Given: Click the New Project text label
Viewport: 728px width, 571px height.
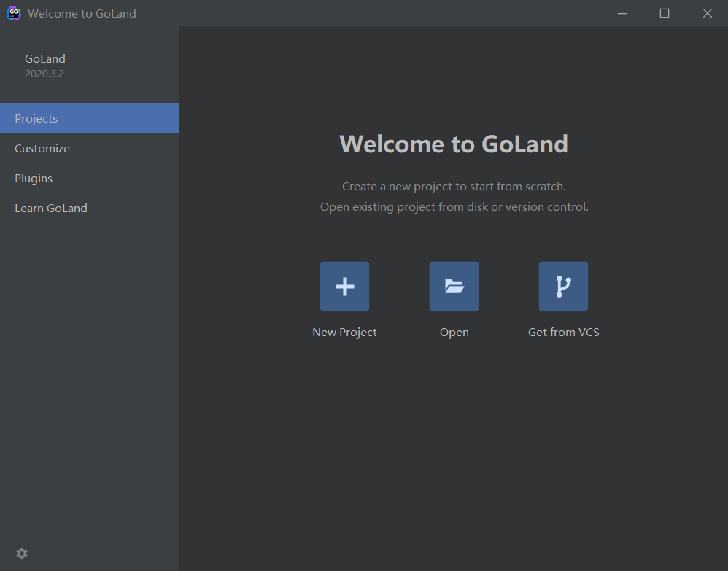Looking at the screenshot, I should pos(344,333).
